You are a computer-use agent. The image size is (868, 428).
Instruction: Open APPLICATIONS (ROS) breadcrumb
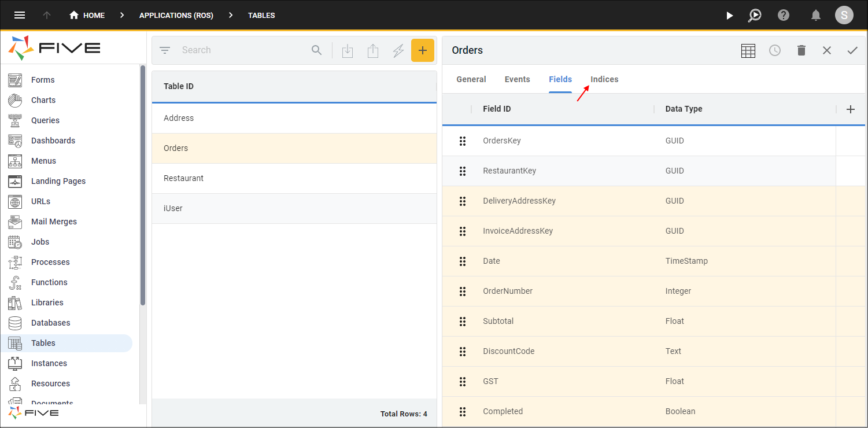(176, 16)
